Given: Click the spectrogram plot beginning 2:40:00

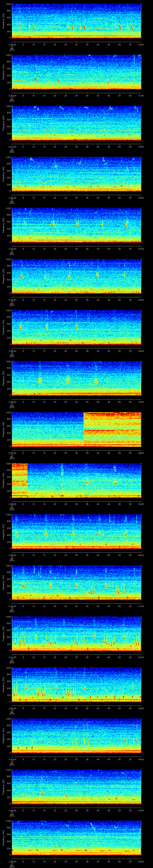Looking at the screenshot, I should pyautogui.click(x=76, y=582).
